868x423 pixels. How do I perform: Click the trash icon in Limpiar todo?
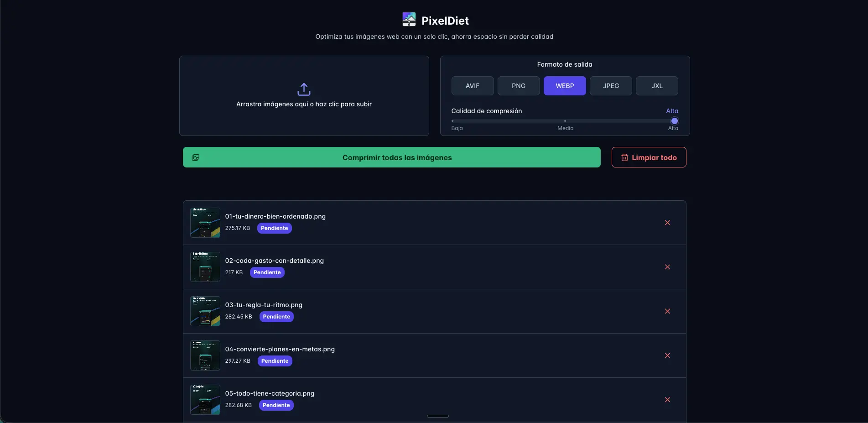pos(624,157)
